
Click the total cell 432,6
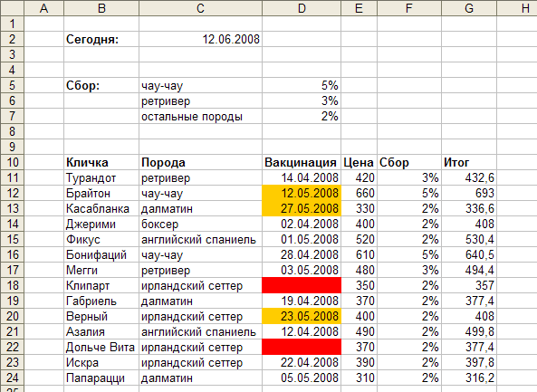pos(469,178)
